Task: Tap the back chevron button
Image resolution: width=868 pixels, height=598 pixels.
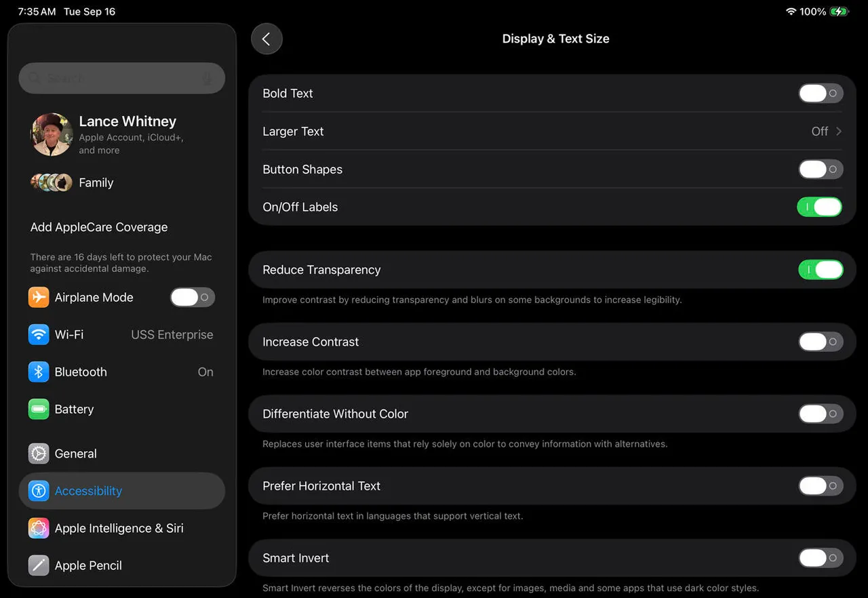Action: pos(267,39)
